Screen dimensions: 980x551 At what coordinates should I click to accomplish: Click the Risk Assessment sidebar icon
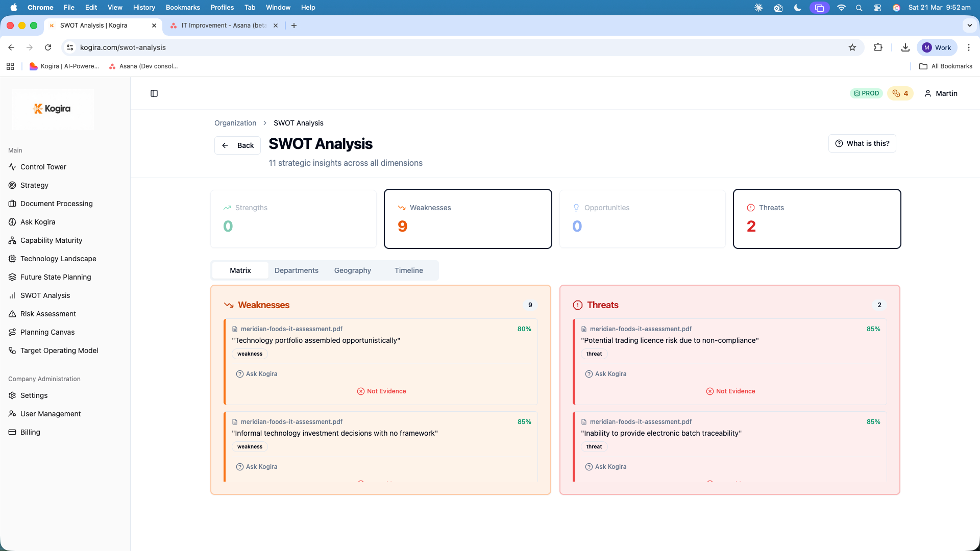(x=12, y=313)
